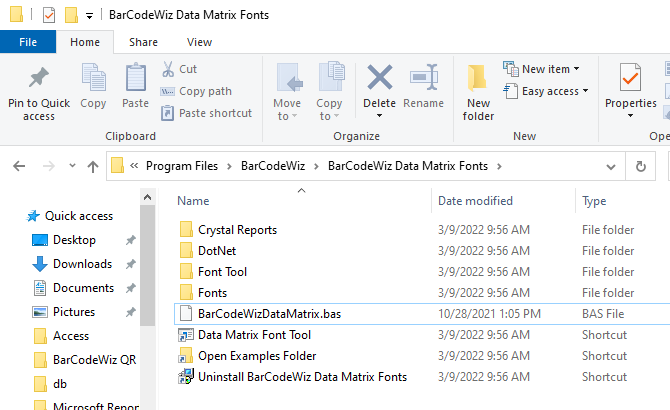Screen dimensions: 670x410
Task: Open BarCodeWiz QR in navigation pane
Action: click(x=94, y=360)
